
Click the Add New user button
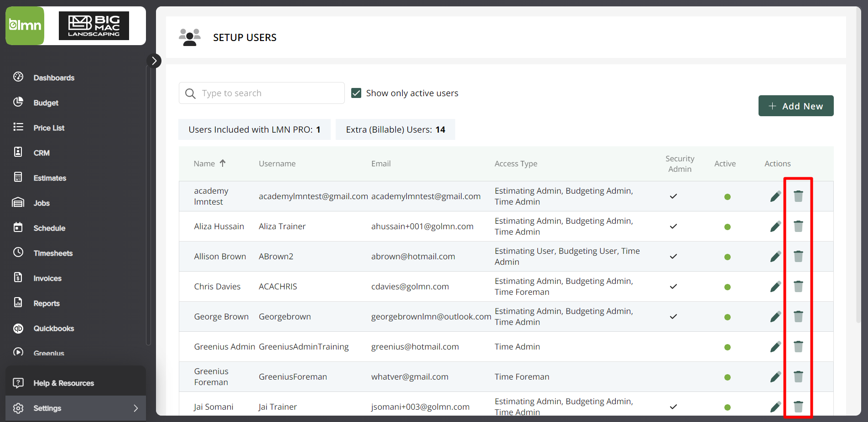pos(795,106)
